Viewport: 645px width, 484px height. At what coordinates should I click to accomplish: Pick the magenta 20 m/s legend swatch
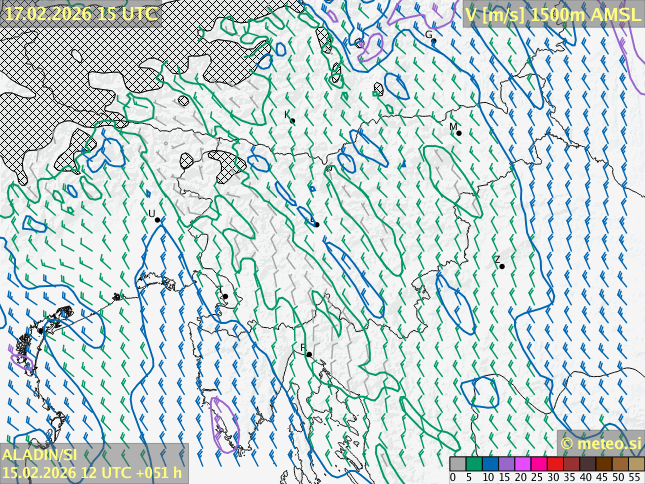point(522,464)
